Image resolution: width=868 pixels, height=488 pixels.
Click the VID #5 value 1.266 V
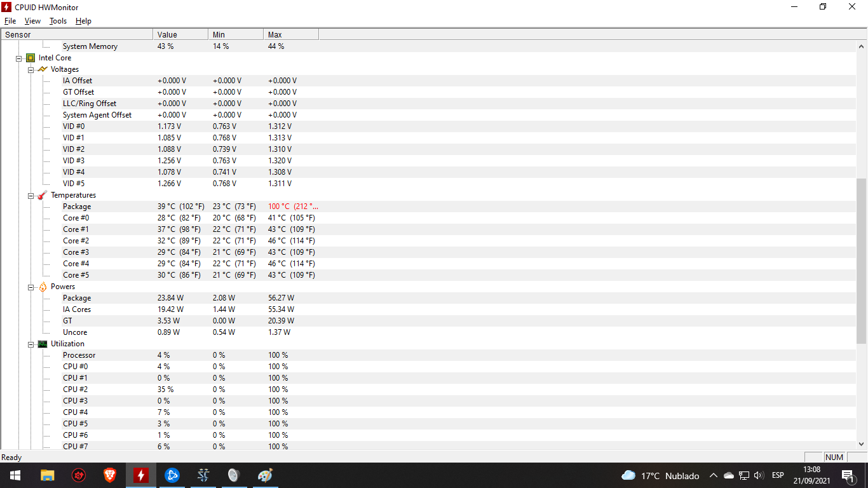169,184
